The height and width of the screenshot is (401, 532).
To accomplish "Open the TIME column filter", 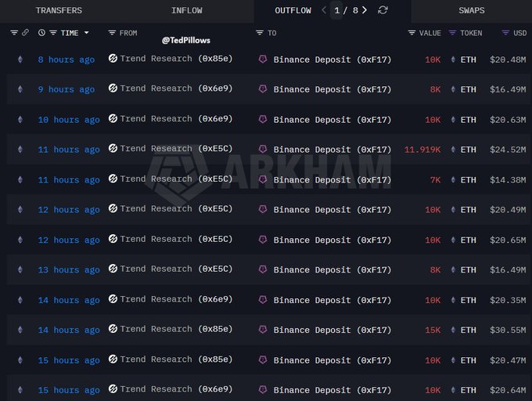I will tap(53, 33).
